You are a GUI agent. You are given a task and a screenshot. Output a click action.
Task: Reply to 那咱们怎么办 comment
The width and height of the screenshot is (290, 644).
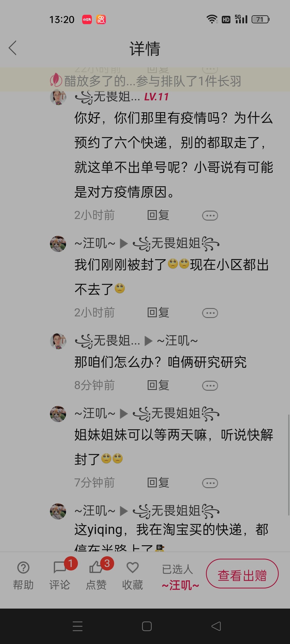coord(158,385)
